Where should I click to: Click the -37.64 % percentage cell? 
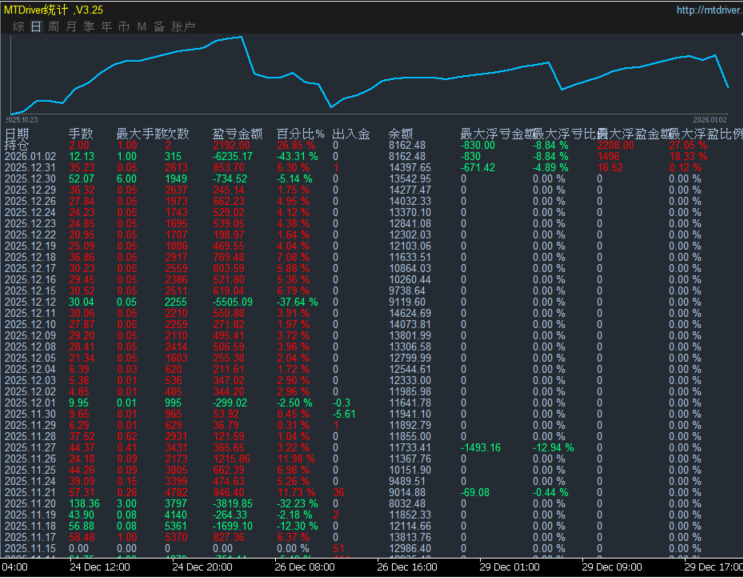click(297, 302)
